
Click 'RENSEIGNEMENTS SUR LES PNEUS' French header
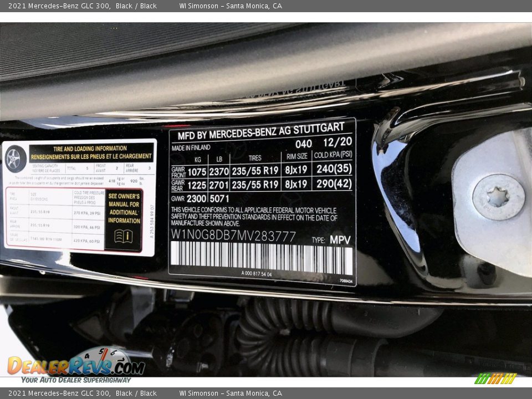91,156
